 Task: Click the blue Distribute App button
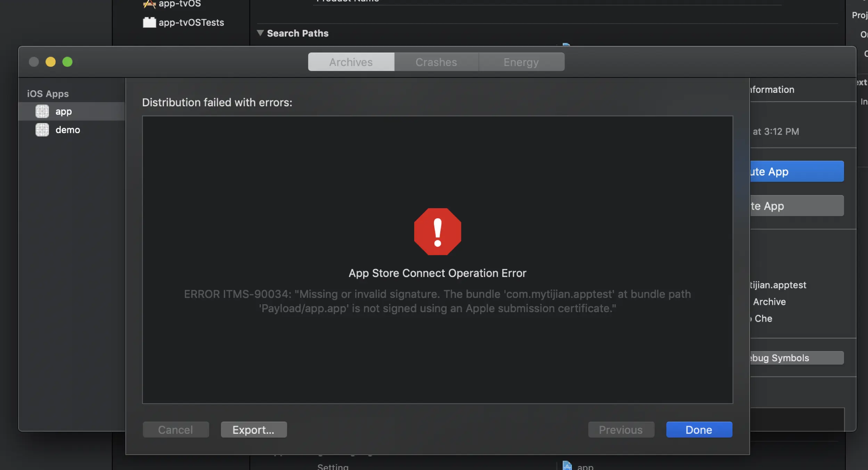click(796, 171)
